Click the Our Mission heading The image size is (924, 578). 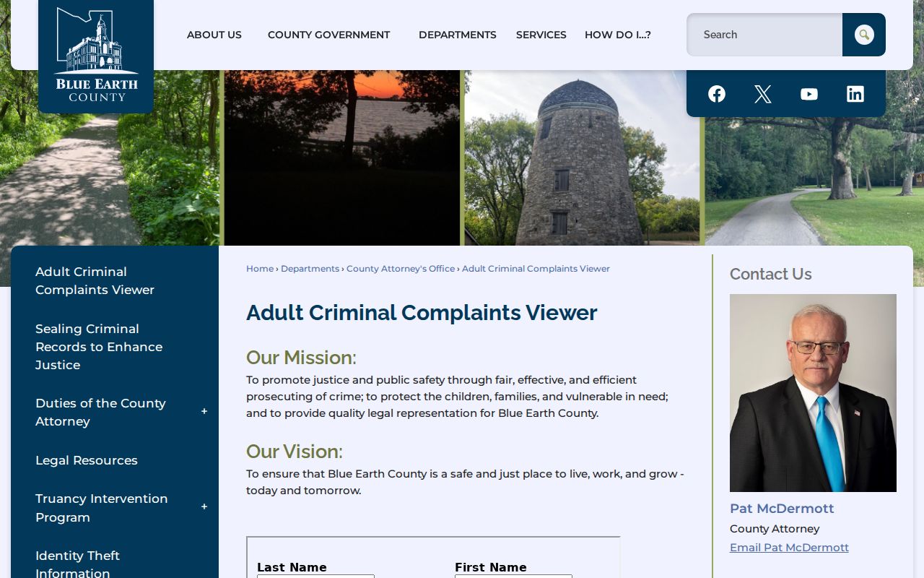point(301,358)
